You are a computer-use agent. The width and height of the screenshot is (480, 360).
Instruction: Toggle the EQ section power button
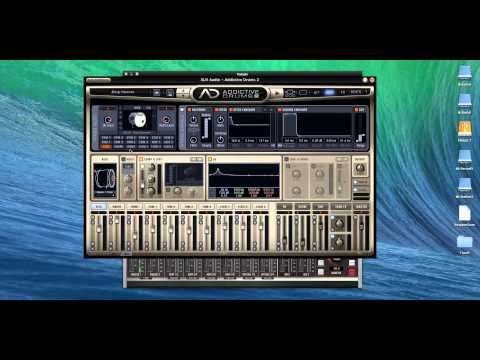(210, 160)
